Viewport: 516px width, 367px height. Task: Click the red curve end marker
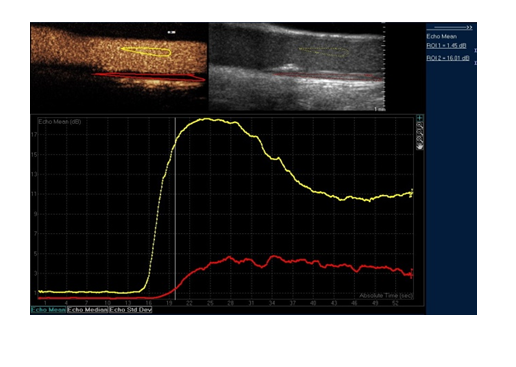[412, 274]
